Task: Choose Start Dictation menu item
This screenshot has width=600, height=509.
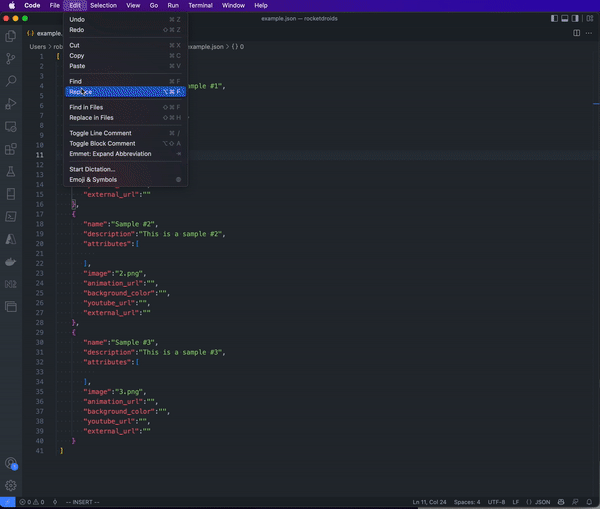Action: pos(125,169)
